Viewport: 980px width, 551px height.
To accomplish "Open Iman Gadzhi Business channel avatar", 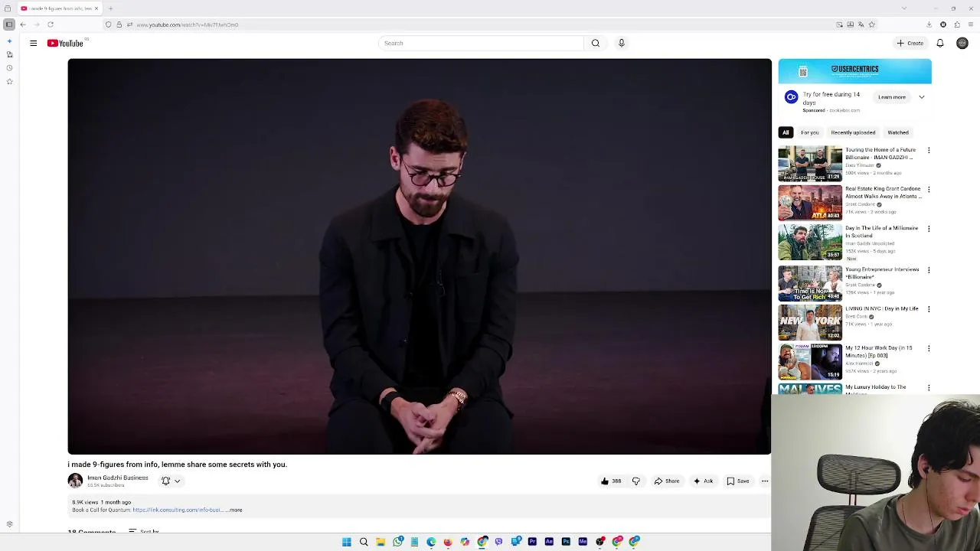I will click(x=75, y=481).
